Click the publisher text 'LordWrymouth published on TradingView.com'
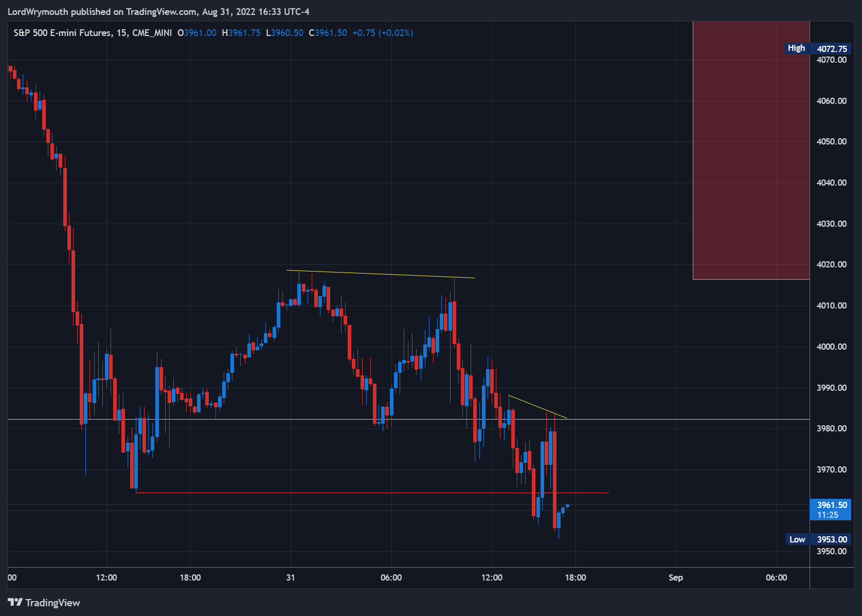862x616 pixels. [x=102, y=11]
